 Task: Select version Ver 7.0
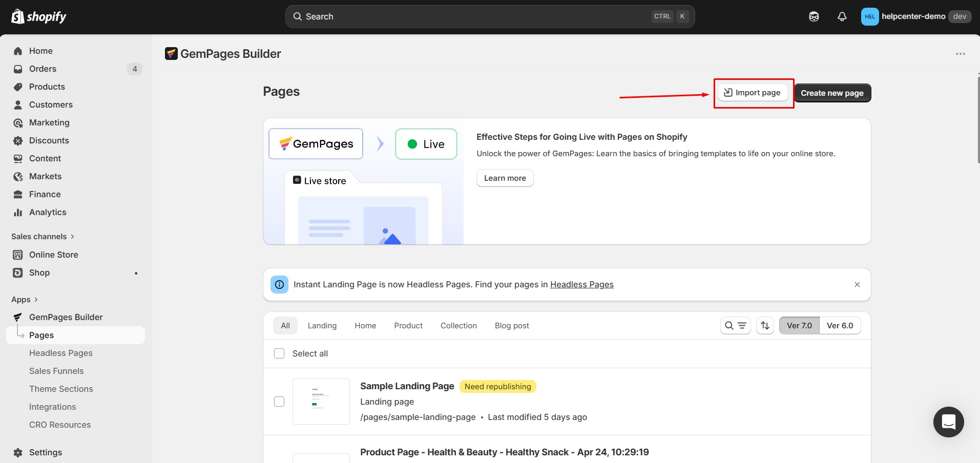click(799, 325)
